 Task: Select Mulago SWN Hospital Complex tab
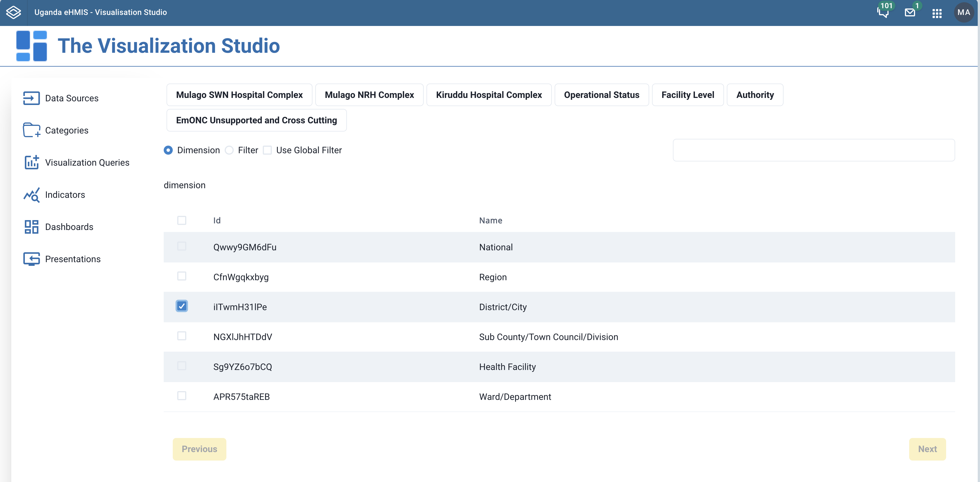[239, 95]
